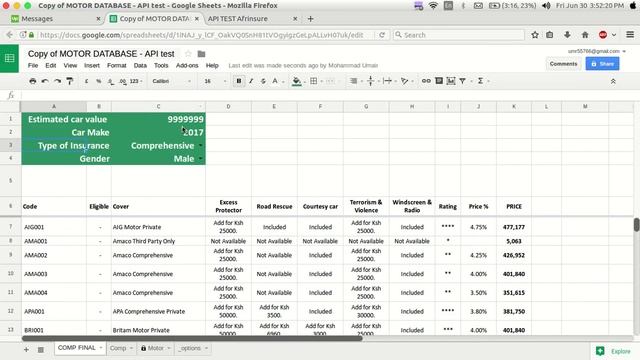Image resolution: width=640 pixels, height=360 pixels.
Task: Open the Borders options
Action: tap(313, 81)
